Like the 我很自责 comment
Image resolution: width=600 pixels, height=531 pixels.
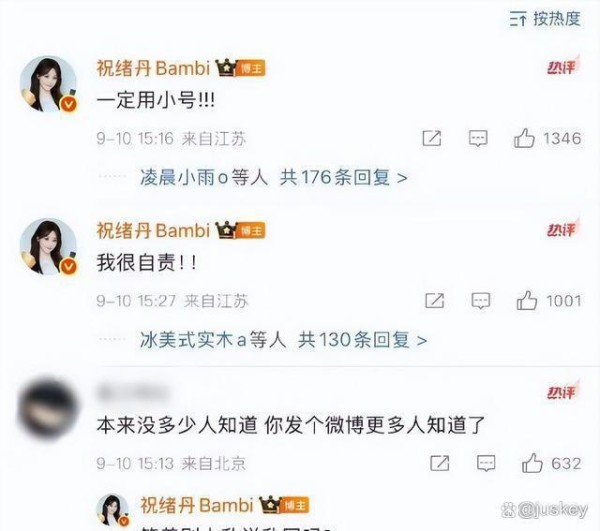(527, 301)
